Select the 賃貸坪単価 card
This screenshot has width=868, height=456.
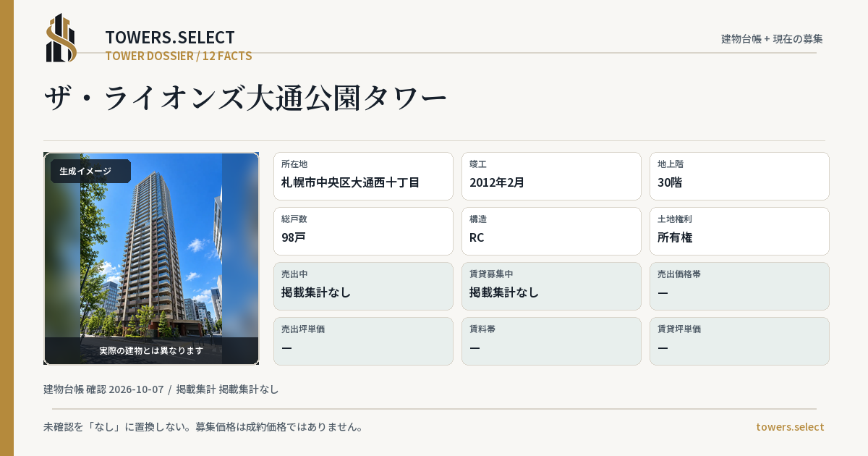pos(739,341)
